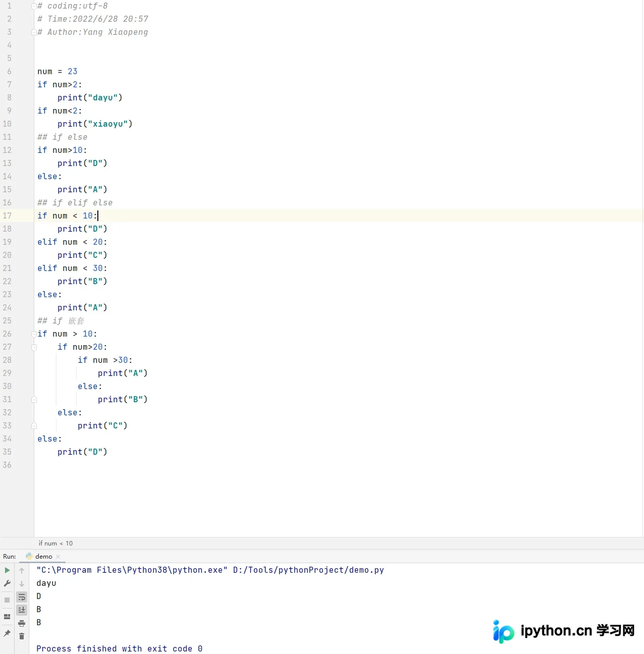Rerun the demo script with green play icon

tap(7, 570)
